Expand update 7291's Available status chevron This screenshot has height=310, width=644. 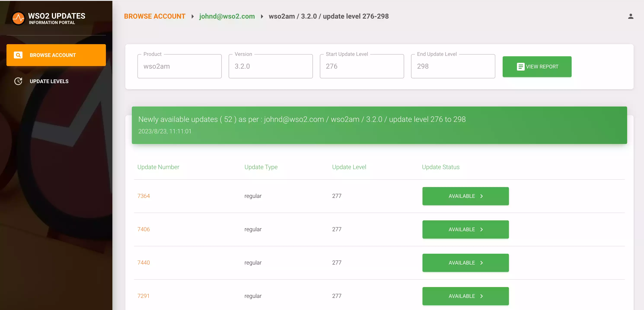point(481,296)
